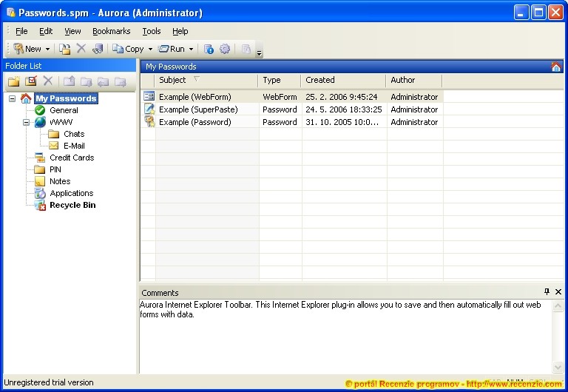Collapse the My Passwords tree root

tap(13, 98)
